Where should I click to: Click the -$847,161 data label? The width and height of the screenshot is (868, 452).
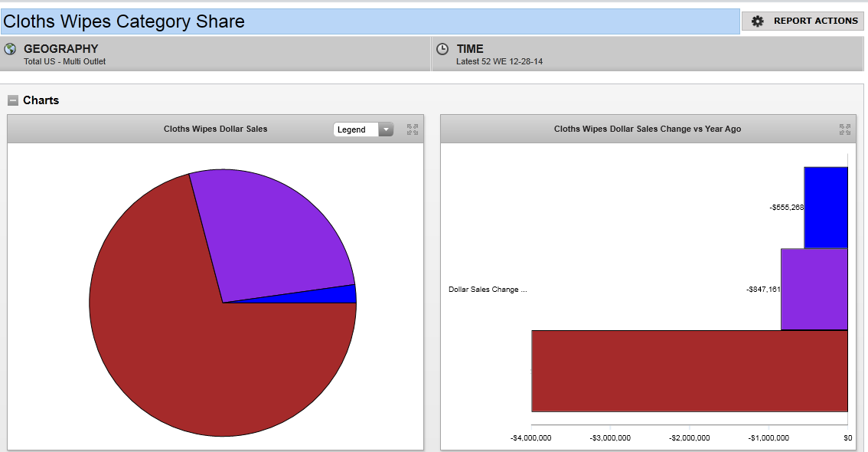click(x=763, y=290)
